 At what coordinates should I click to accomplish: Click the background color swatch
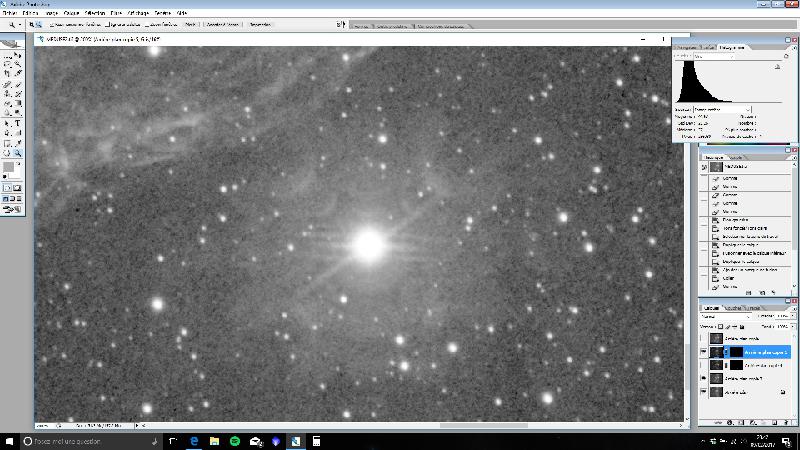pos(15,173)
